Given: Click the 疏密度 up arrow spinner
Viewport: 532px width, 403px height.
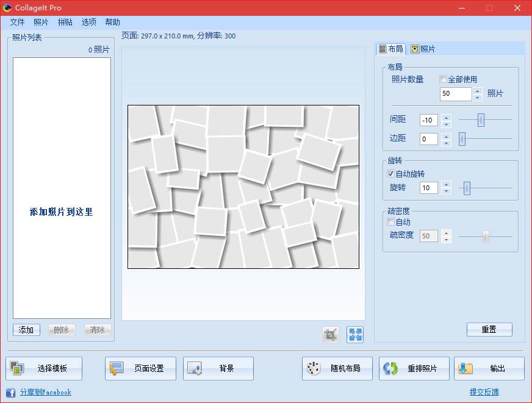Looking at the screenshot, I should point(447,233).
